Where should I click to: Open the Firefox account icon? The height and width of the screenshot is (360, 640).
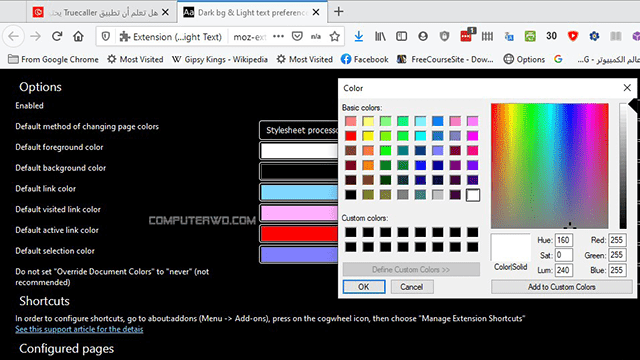(423, 37)
